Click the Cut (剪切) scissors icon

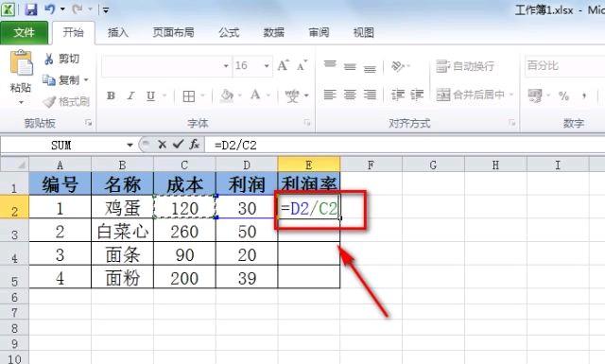(48, 59)
